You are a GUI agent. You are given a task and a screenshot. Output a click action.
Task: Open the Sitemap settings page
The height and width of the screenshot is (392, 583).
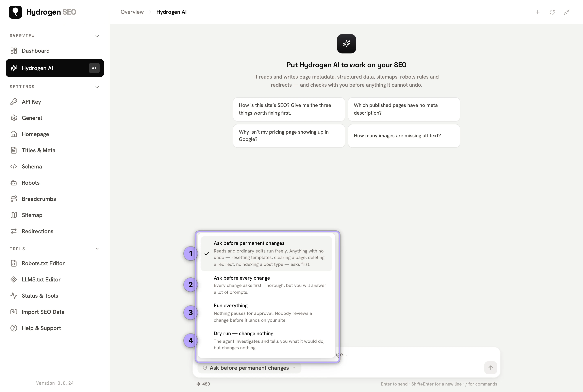pyautogui.click(x=55, y=215)
